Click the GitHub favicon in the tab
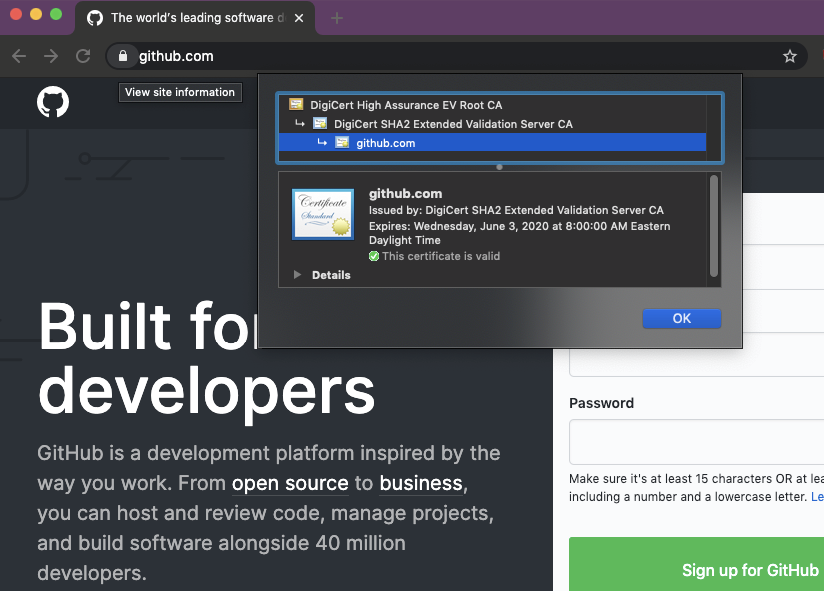Image resolution: width=824 pixels, height=591 pixels. [95, 18]
